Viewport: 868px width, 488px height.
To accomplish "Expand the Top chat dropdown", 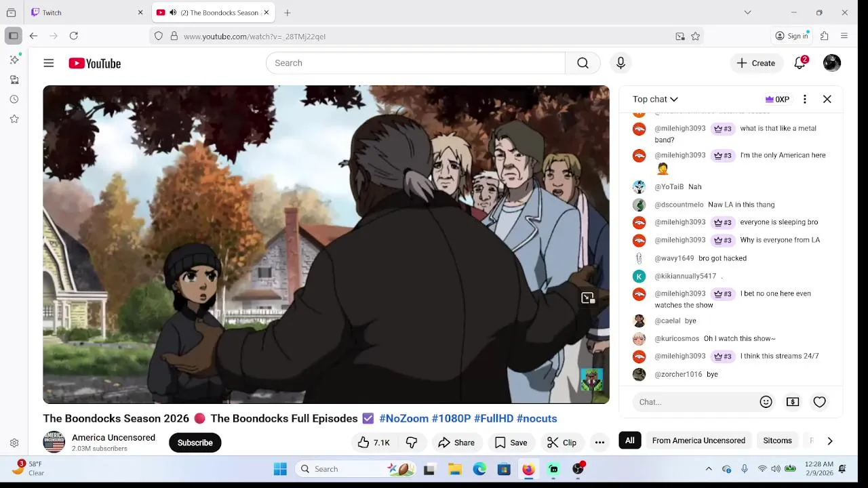I will (x=655, y=99).
